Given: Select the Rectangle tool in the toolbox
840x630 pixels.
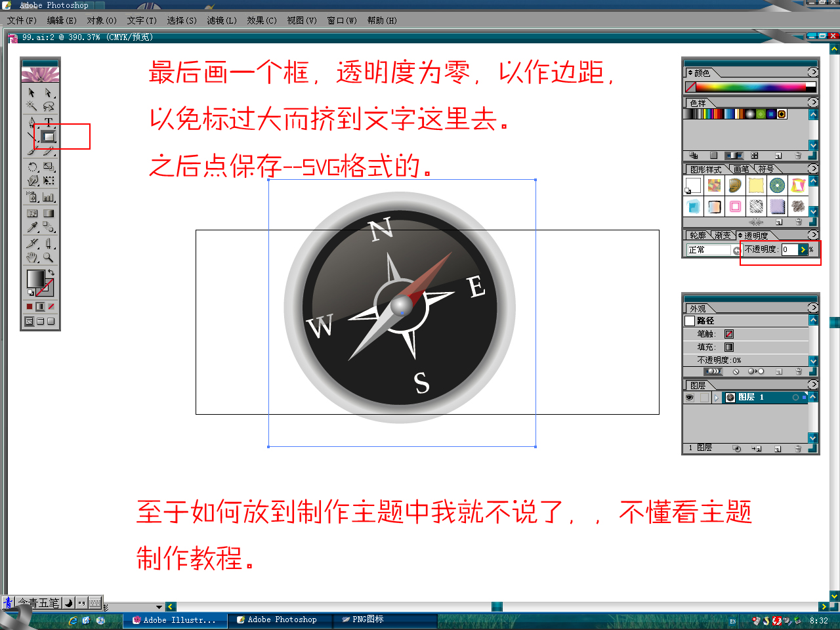Looking at the screenshot, I should tap(49, 136).
